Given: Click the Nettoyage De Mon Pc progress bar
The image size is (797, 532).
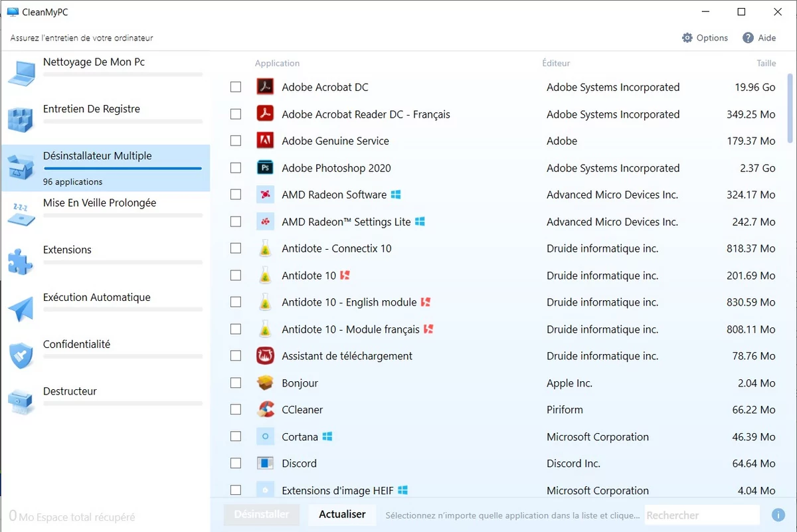Looking at the screenshot, I should [123, 74].
